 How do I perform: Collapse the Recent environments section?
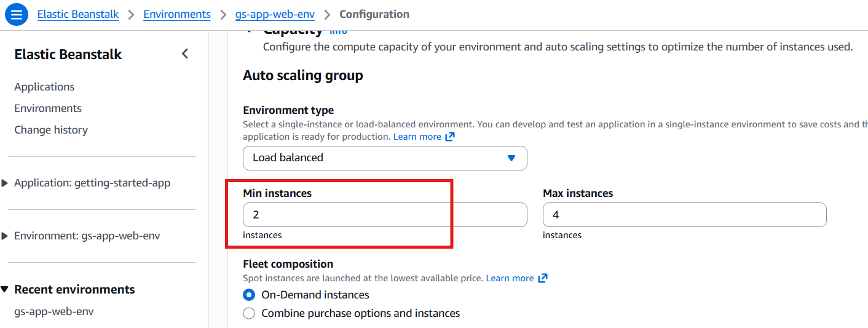pos(6,289)
